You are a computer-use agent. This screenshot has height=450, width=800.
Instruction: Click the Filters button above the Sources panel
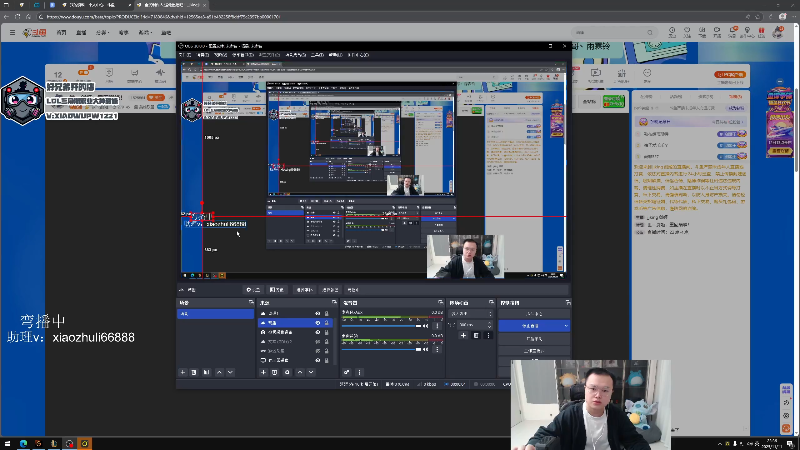(x=277, y=290)
